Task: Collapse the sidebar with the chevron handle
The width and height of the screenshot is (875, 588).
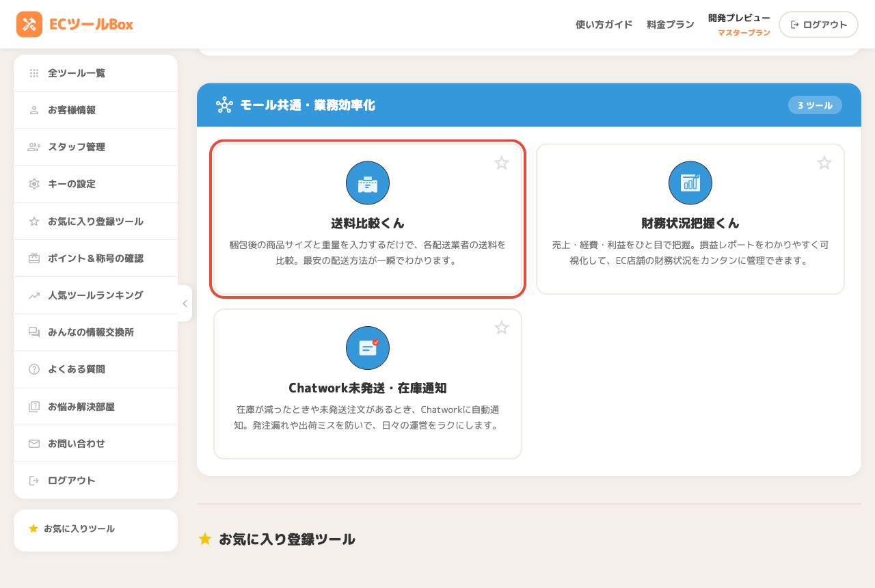Action: pyautogui.click(x=185, y=304)
